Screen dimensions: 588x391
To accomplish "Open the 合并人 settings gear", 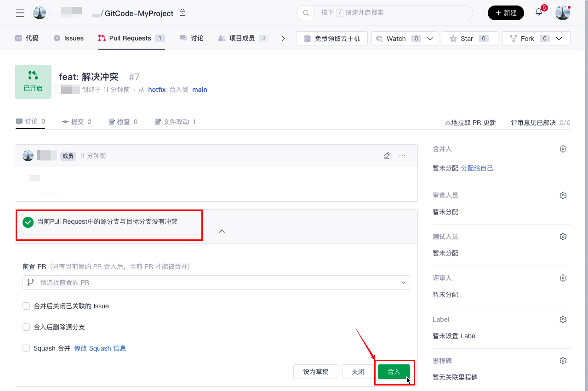I will (563, 149).
